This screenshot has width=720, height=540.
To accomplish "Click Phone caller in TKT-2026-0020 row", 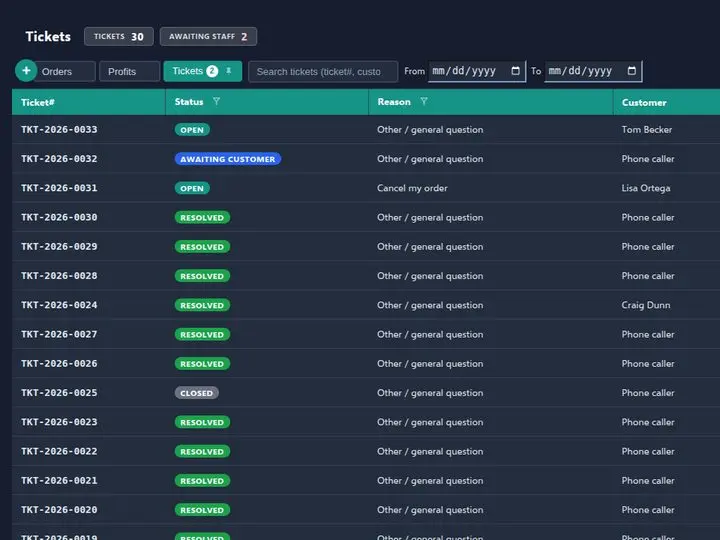I will coord(648,510).
